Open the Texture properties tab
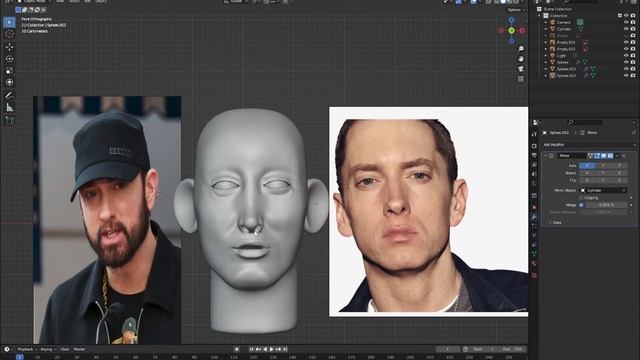Viewport: 640px width, 360px height. click(534, 276)
